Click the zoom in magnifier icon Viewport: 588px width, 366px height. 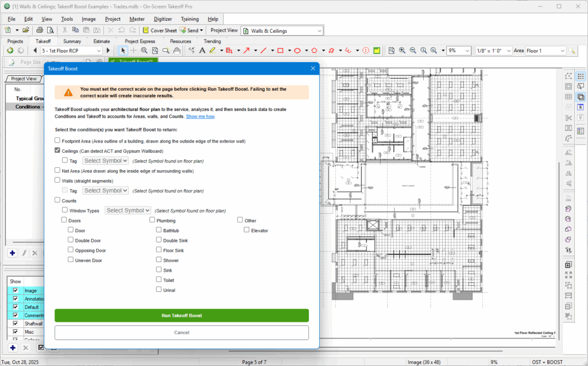coord(402,51)
